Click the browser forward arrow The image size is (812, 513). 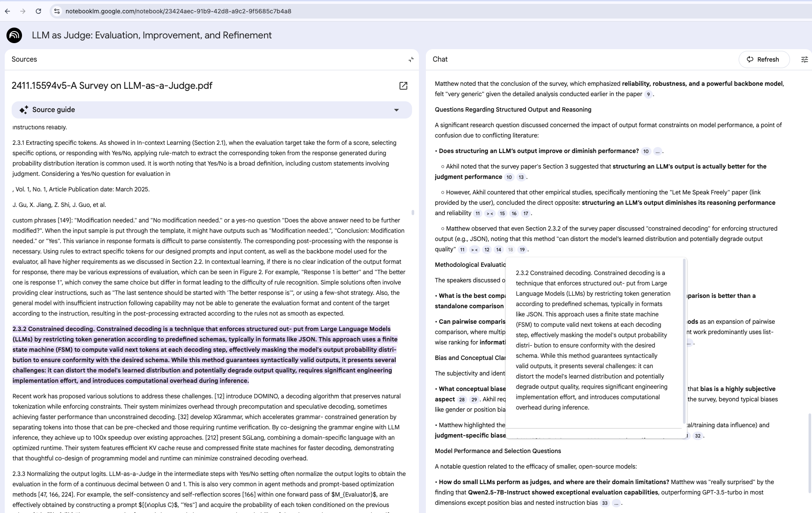pyautogui.click(x=23, y=11)
